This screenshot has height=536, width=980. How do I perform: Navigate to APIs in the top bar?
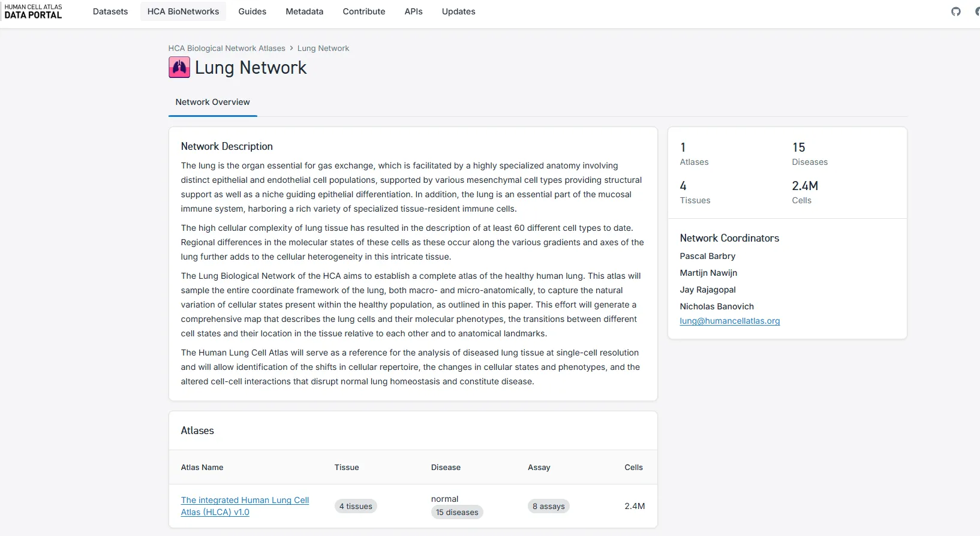click(x=413, y=11)
